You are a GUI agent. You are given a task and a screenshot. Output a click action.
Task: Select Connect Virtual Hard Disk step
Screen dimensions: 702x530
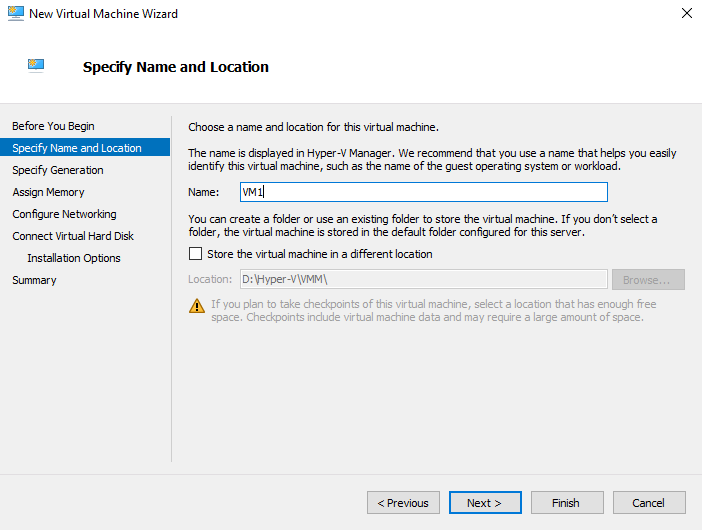coord(73,236)
